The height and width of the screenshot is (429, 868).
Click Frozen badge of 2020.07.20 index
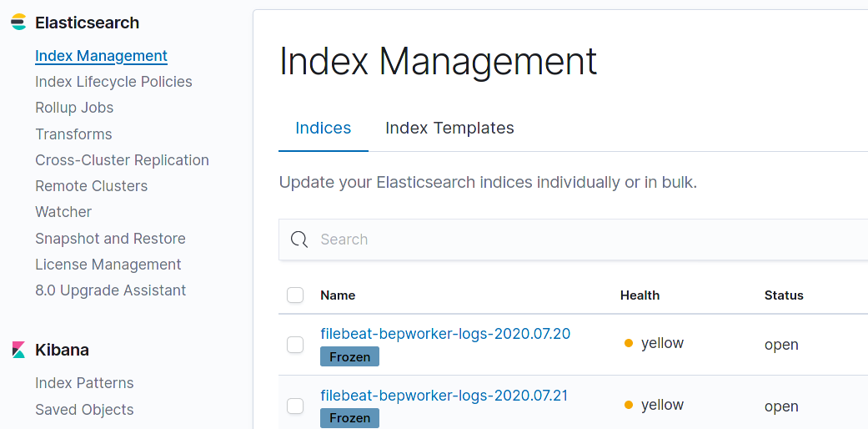coord(350,357)
